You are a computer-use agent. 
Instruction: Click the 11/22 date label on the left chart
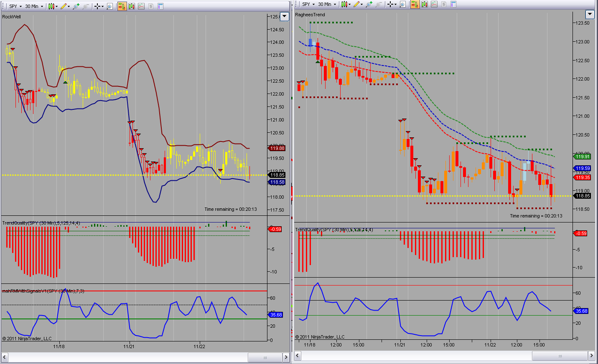199,346
